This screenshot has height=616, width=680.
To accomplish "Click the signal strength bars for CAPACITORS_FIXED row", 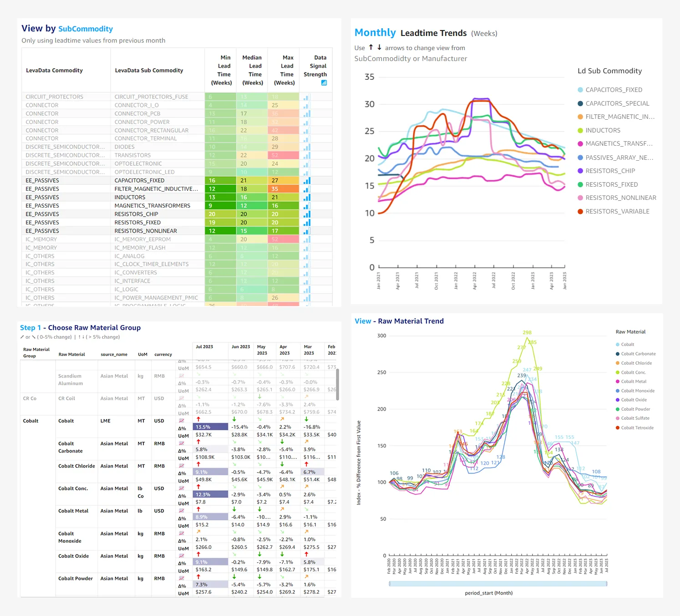I will pyautogui.click(x=307, y=181).
